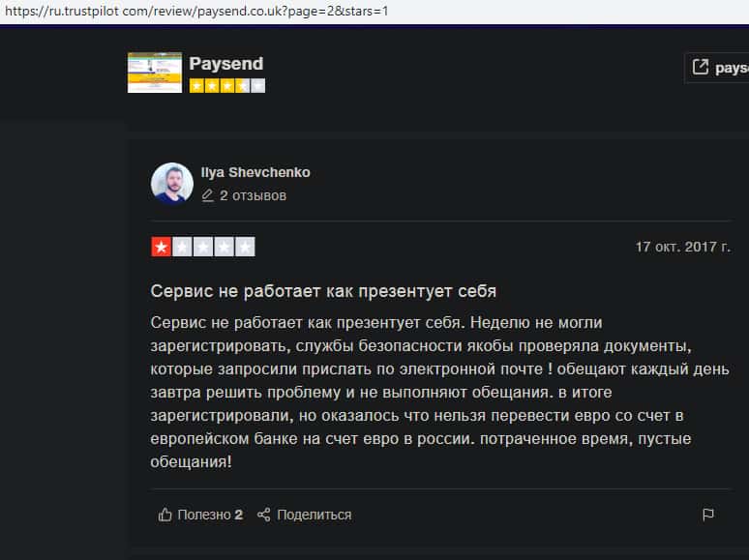Open review title "Сервис не работает как презентует себя"

click(323, 291)
